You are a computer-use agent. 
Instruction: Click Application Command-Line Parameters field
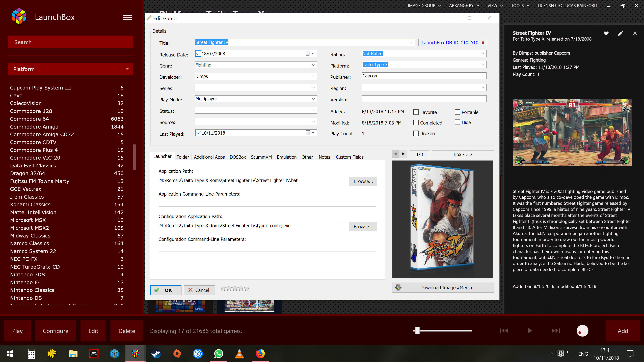pos(267,203)
